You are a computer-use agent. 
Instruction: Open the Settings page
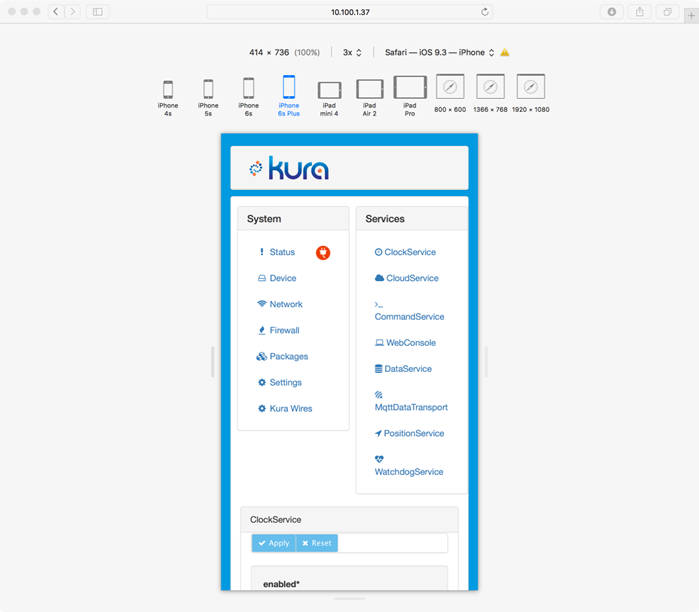click(x=280, y=382)
